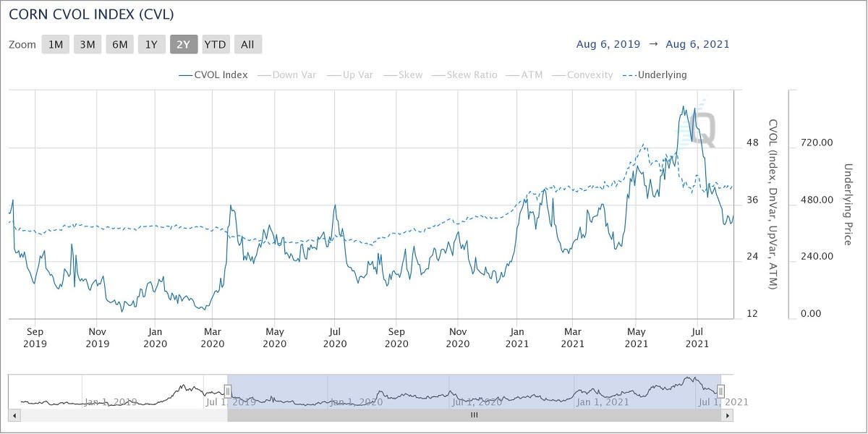The height and width of the screenshot is (434, 868).
Task: Show all available data with the All button
Action: [248, 44]
